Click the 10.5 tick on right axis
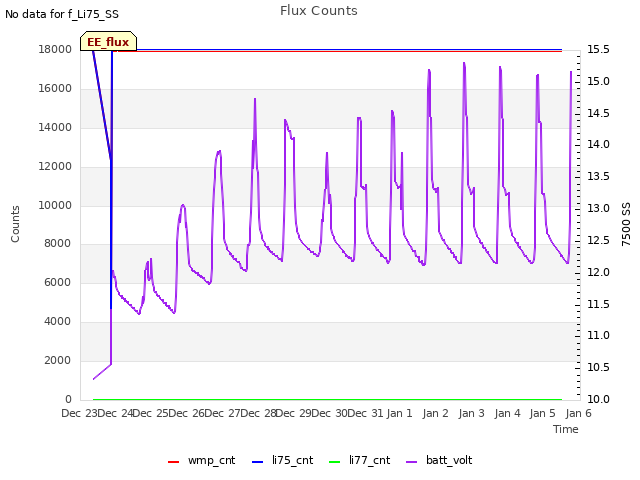The width and height of the screenshot is (640, 480). pos(598,367)
